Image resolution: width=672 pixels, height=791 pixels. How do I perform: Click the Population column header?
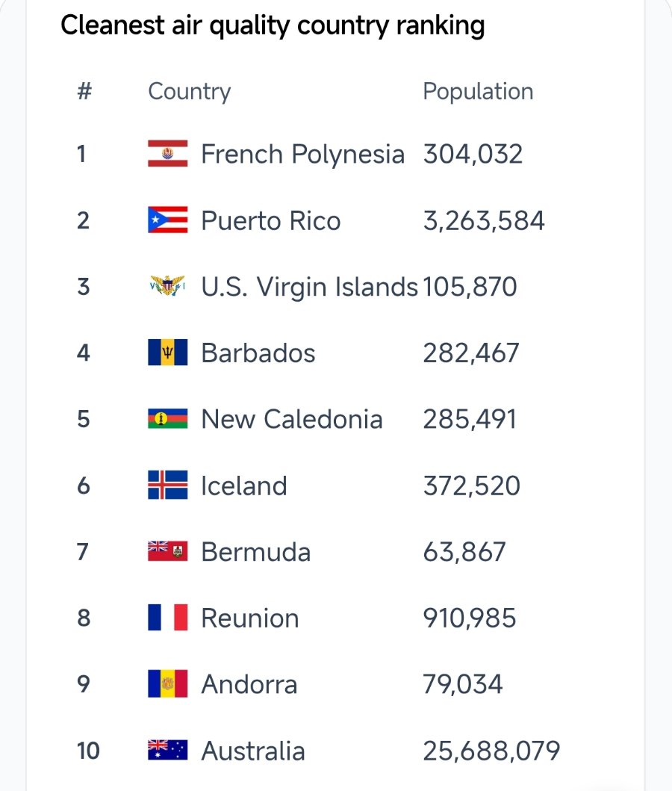(x=478, y=92)
